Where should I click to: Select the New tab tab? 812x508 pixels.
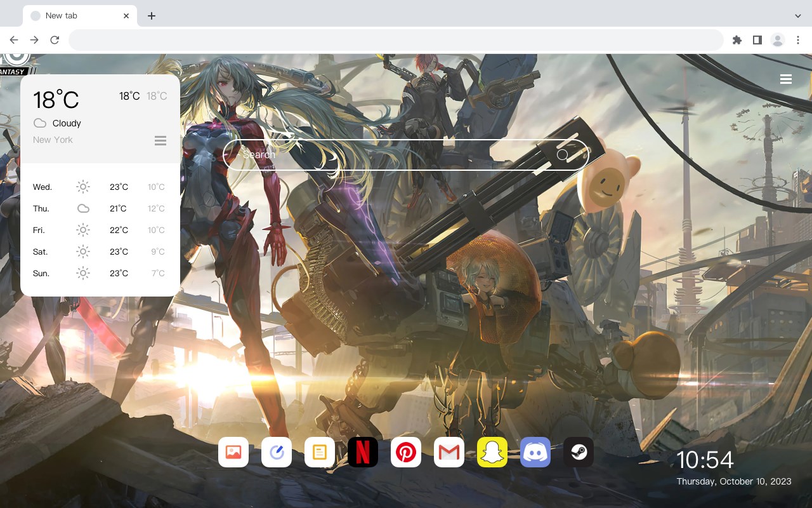pyautogui.click(x=80, y=16)
